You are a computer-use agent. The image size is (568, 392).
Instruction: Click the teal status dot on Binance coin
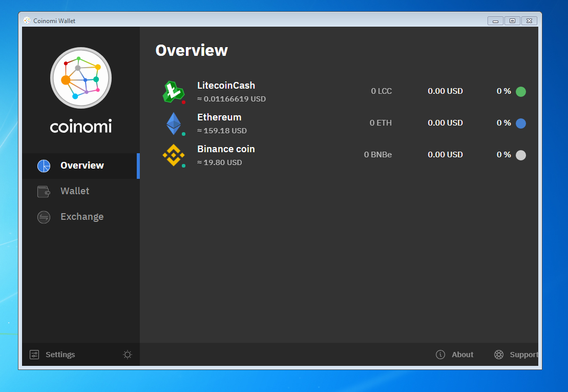point(184,166)
